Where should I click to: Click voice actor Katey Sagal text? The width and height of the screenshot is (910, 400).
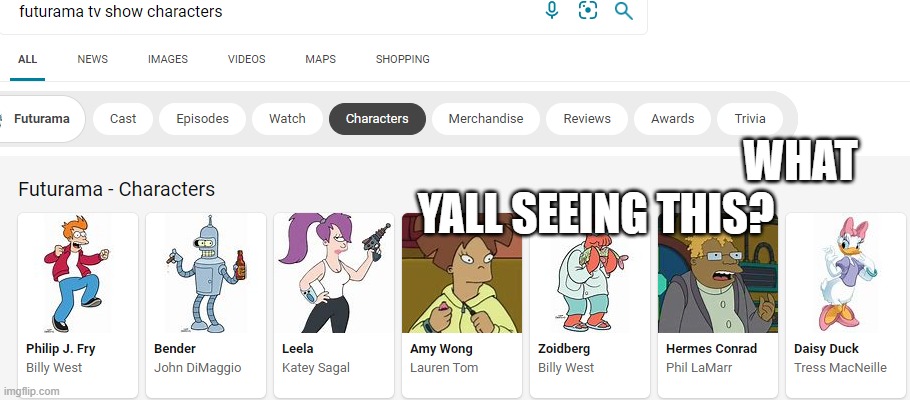[316, 368]
